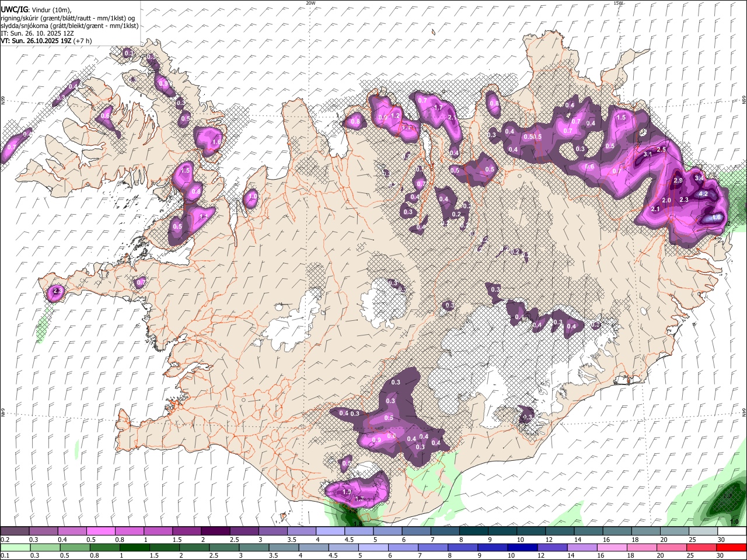Click the 'IT: Sun. 26. 10. 2025 12Z' line
Image resolution: width=747 pixels, height=560 pixels.
[37, 34]
